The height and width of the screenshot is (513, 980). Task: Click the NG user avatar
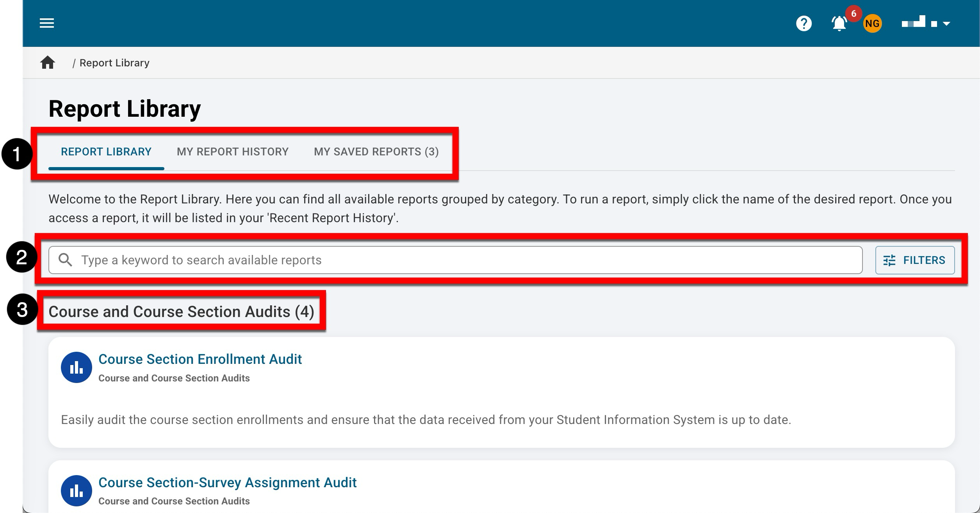[872, 24]
